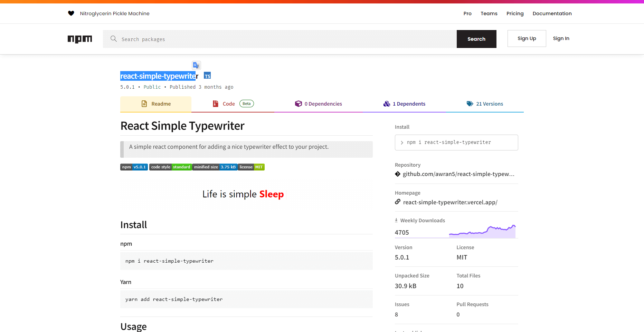This screenshot has width=644, height=332.
Task: Click the Nitroglycerin Pickle Machine text
Action: point(115,13)
